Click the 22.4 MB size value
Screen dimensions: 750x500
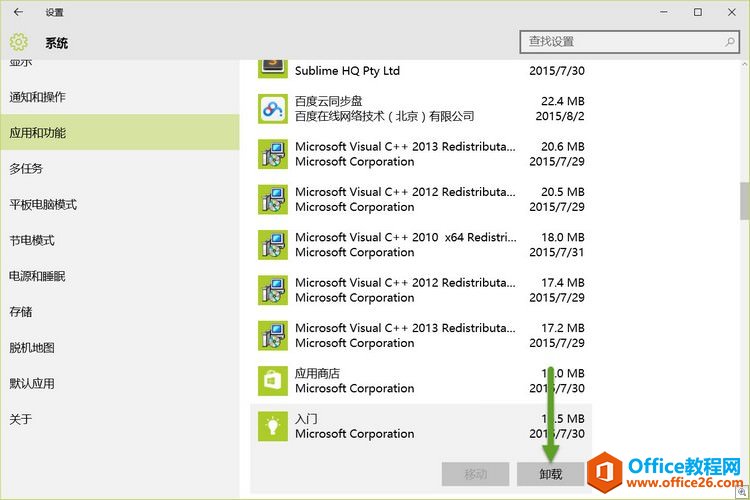(563, 101)
